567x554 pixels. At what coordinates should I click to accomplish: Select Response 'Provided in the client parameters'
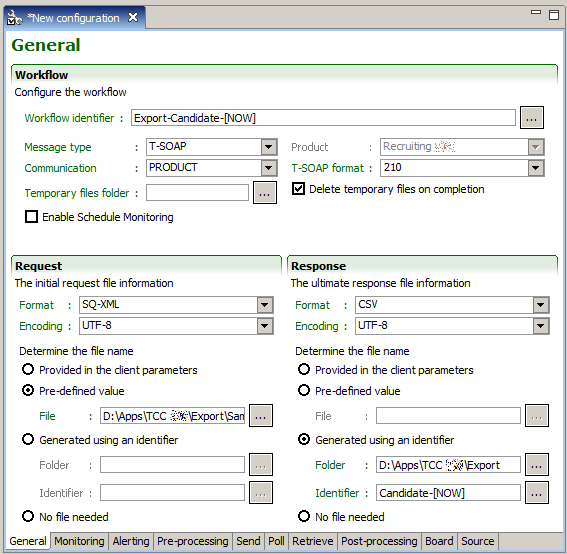point(304,369)
